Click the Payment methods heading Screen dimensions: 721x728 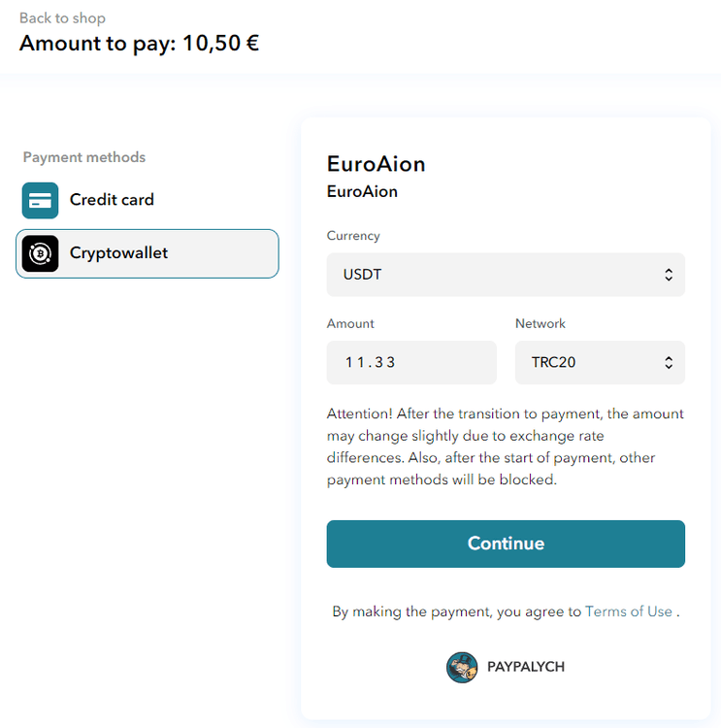pyautogui.click(x=84, y=157)
